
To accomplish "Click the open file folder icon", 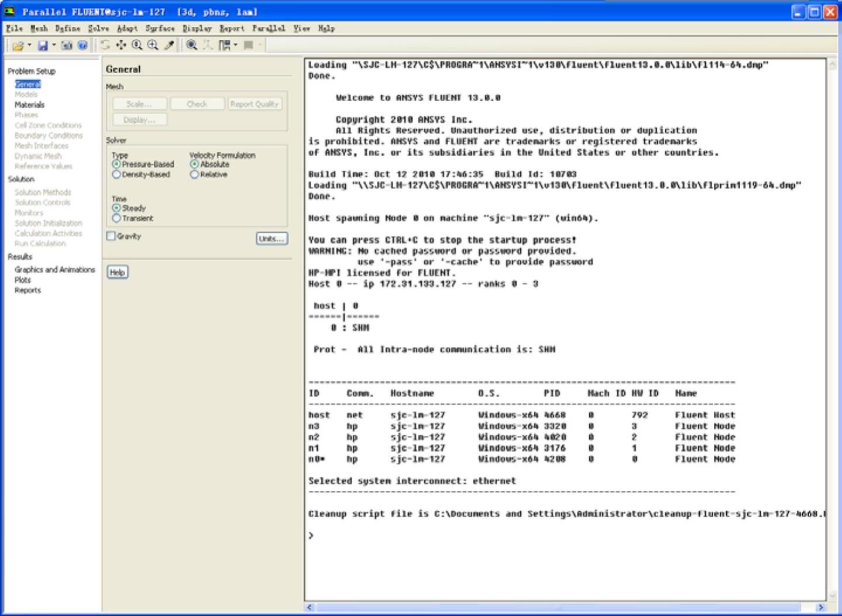I will (18, 45).
